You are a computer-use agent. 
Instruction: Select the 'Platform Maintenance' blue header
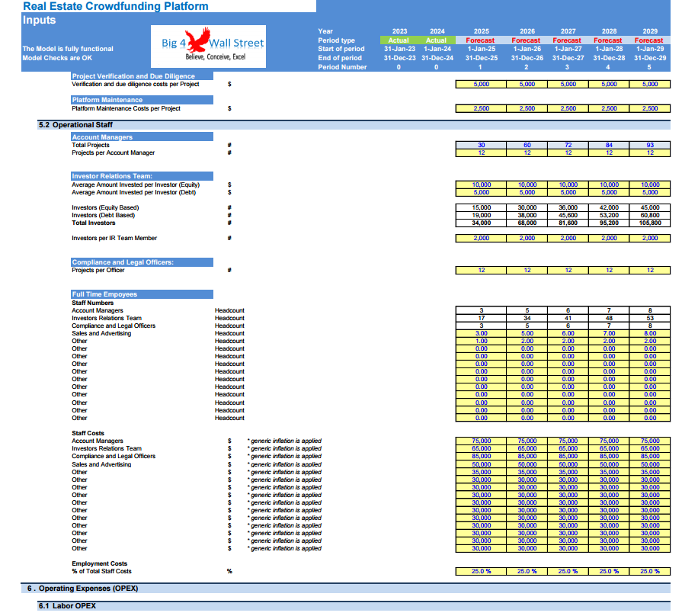pyautogui.click(x=142, y=100)
